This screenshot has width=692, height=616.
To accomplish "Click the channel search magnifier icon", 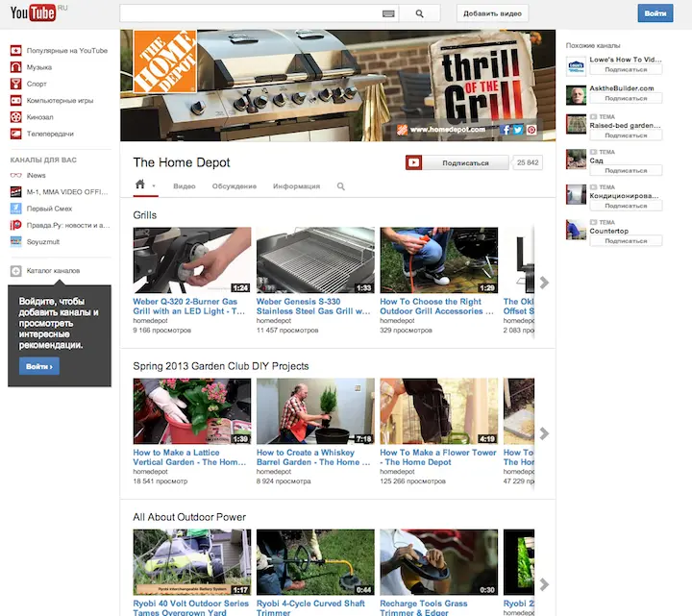I will click(340, 186).
